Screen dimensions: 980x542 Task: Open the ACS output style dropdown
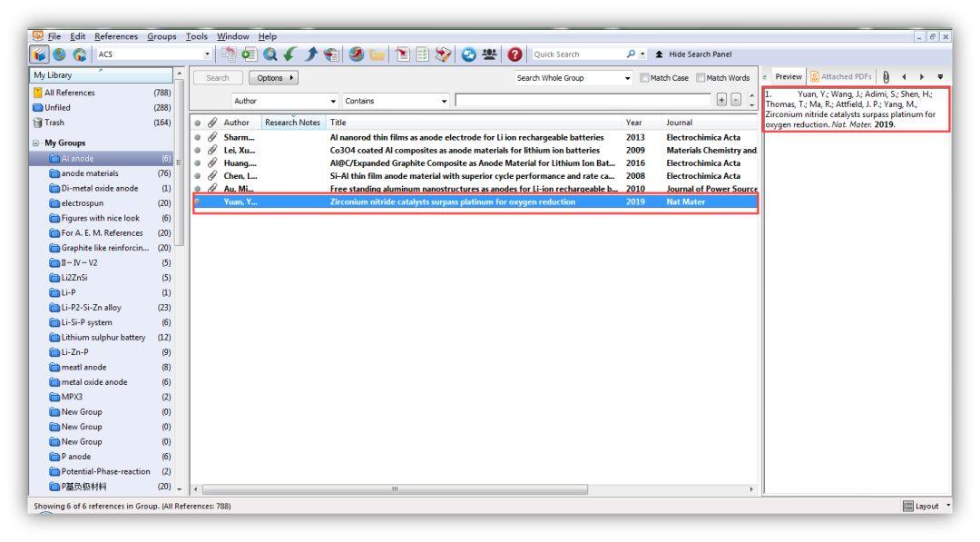tap(207, 54)
